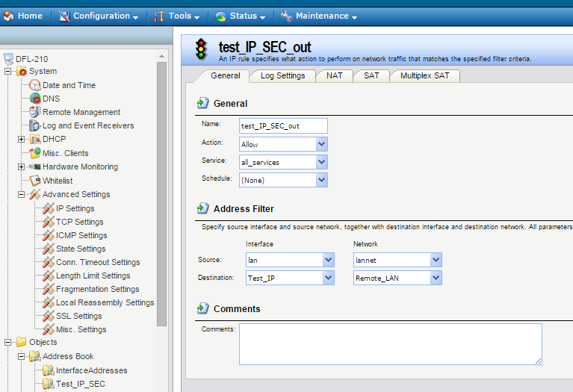Switch to the Log Settings tab
Viewport: 573px width, 392px height.
(282, 75)
